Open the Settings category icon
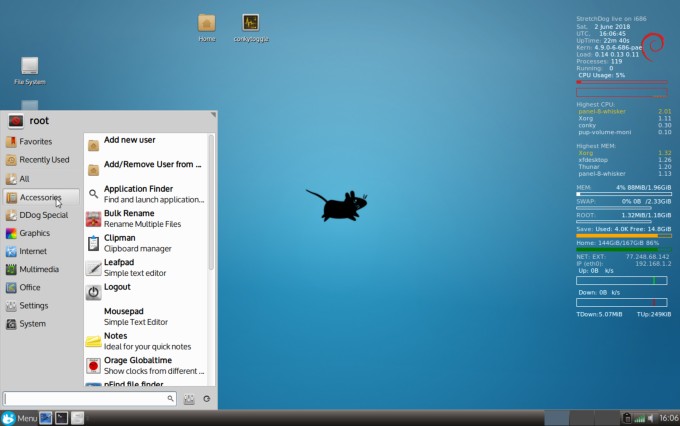The height and width of the screenshot is (426, 680). pos(11,306)
